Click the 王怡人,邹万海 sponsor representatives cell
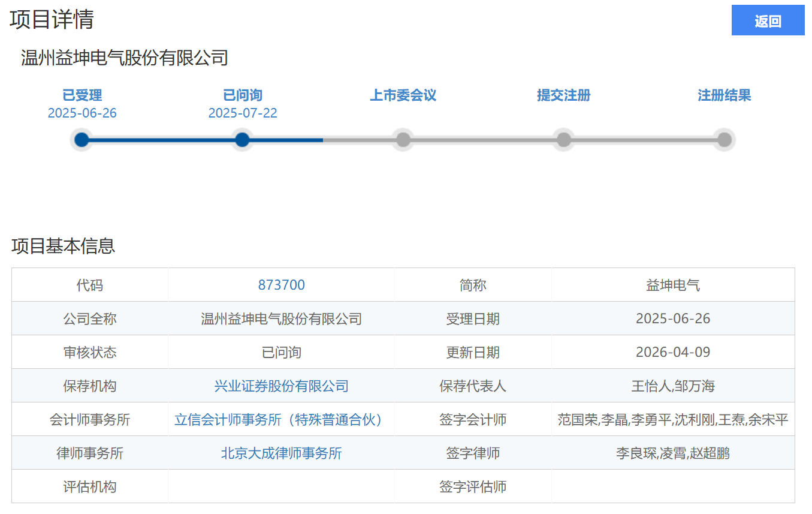Screen dimensions: 812x514 click(673, 386)
